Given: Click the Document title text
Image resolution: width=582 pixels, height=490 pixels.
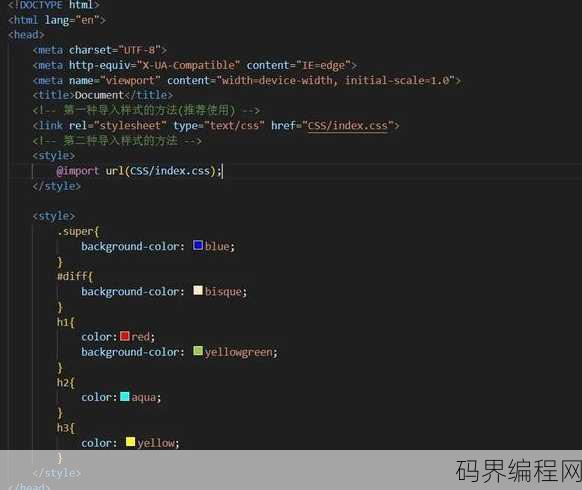Looking at the screenshot, I should tap(99, 95).
